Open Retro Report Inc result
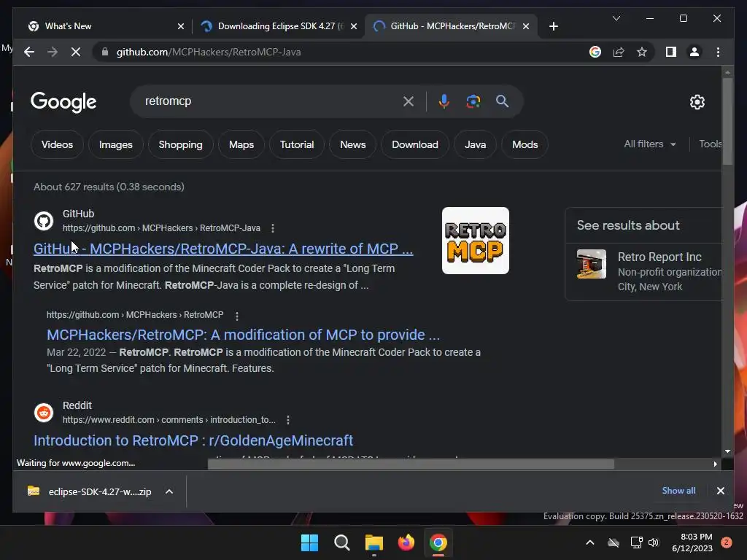This screenshot has height=560, width=747. pos(659,257)
